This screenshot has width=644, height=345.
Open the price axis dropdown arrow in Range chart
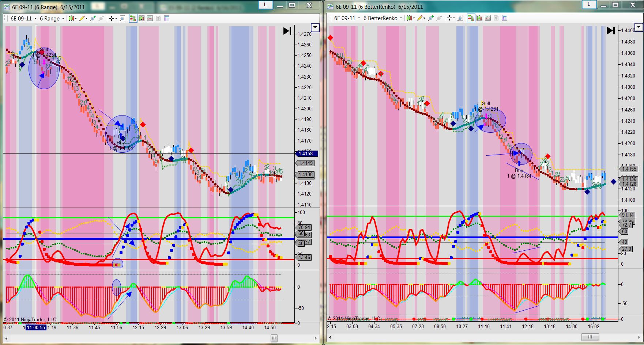[x=315, y=27]
